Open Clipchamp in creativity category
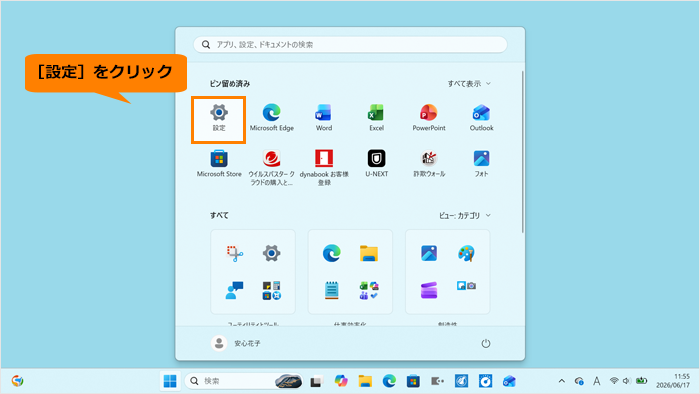 click(x=429, y=290)
